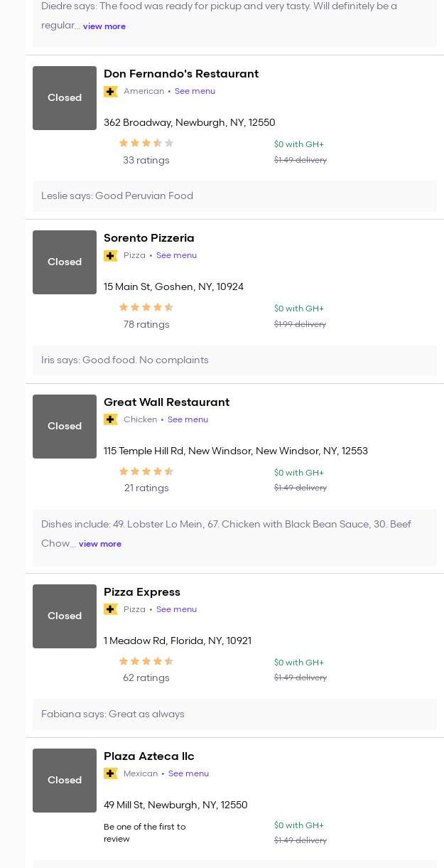This screenshot has width=444, height=868.
Task: Click star rating for Sorento Pizzeria
Action: click(146, 308)
